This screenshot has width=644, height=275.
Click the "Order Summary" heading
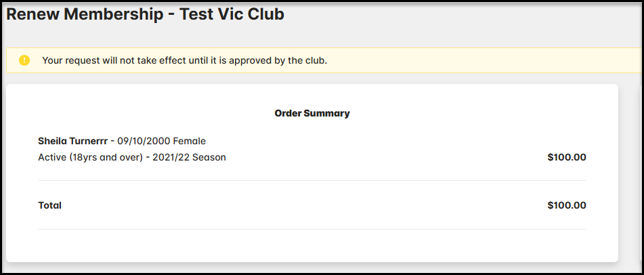312,113
